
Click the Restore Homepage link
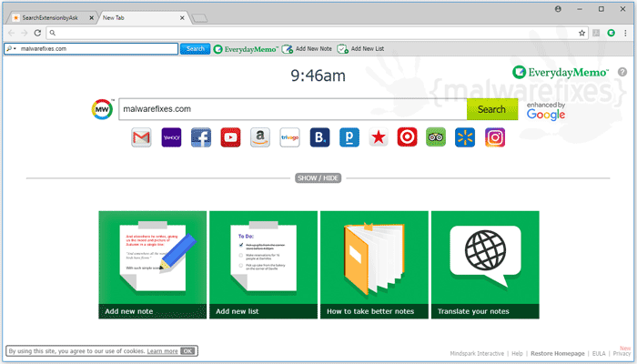tap(557, 353)
